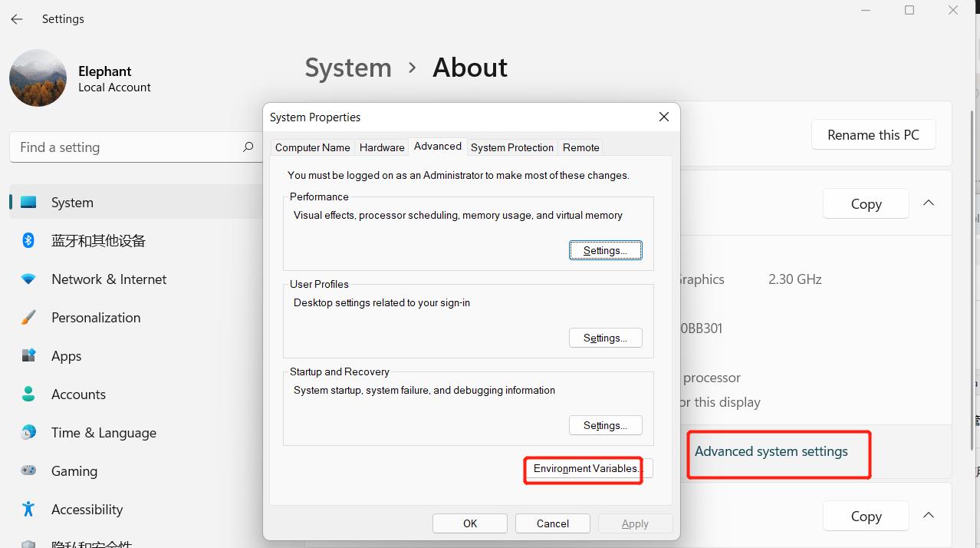Click the back arrow in Settings

[17, 19]
